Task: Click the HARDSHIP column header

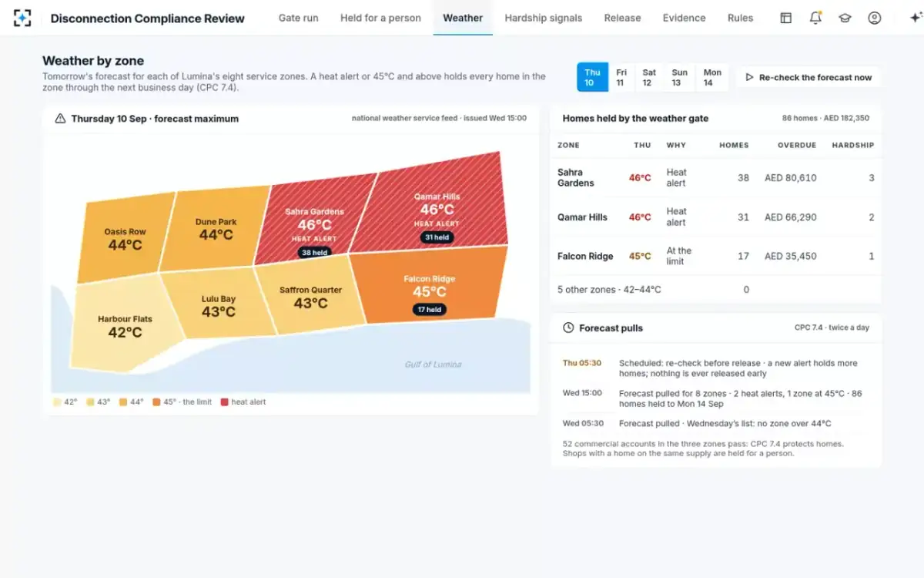Action: click(853, 145)
